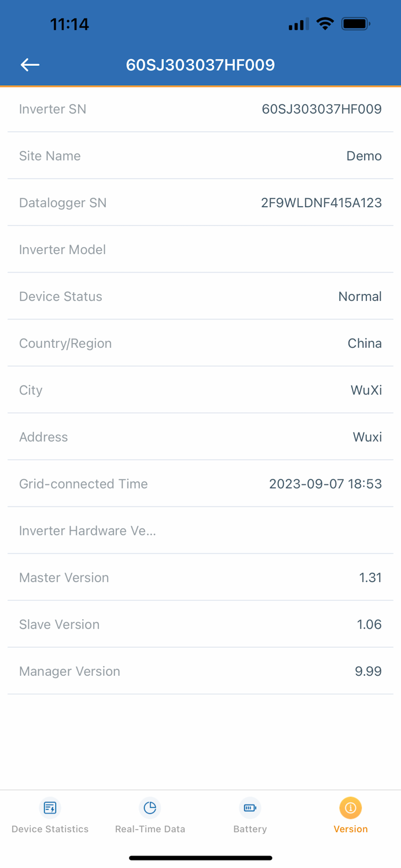Tap the system battery indicator
This screenshot has height=868, width=401.
pyautogui.click(x=355, y=23)
